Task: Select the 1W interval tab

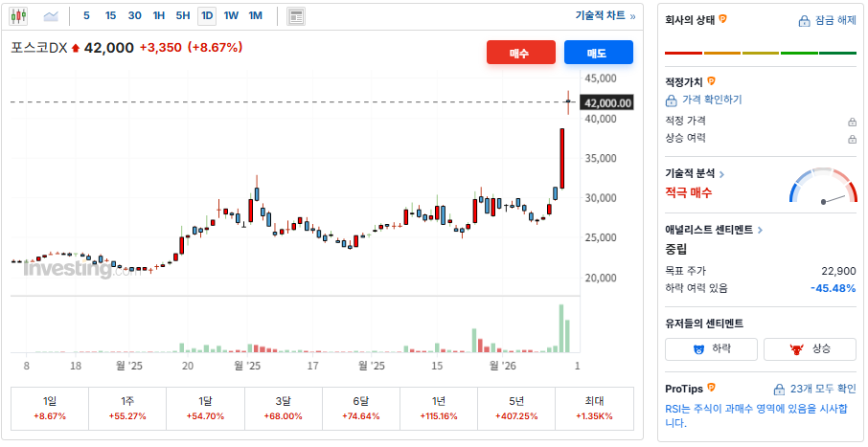Action: click(231, 15)
